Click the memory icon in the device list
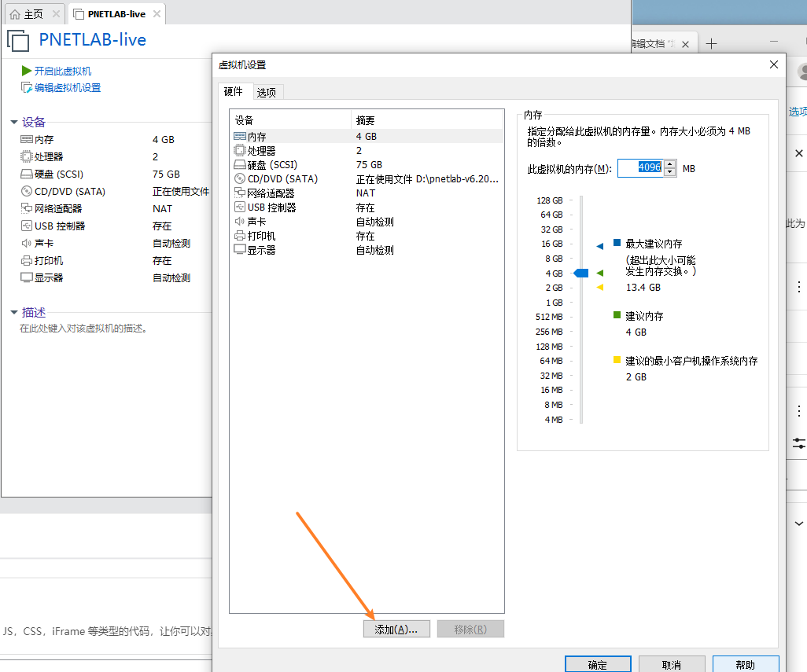807x672 pixels. [240, 137]
